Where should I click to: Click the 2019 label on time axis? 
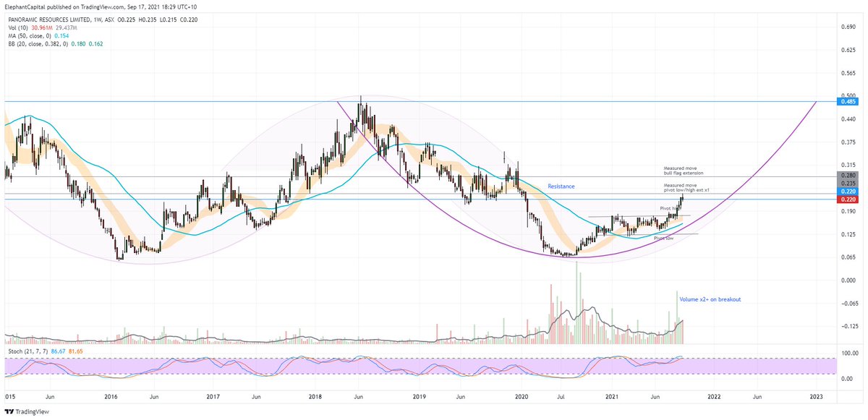(x=418, y=397)
